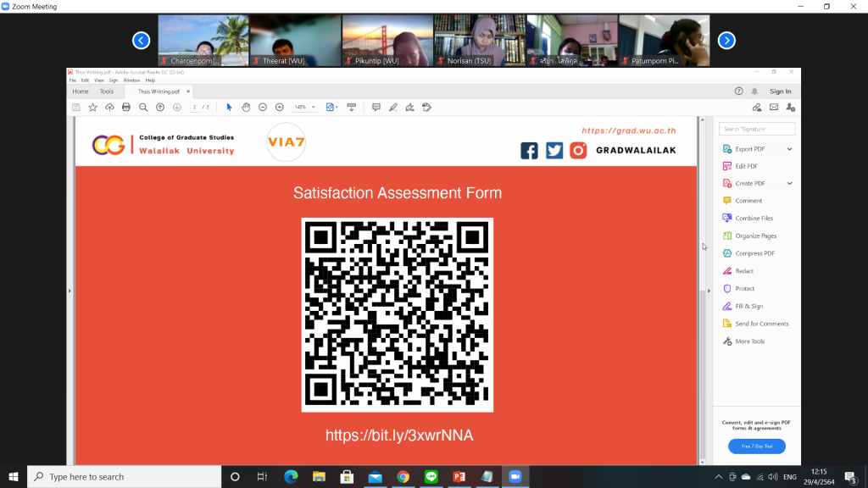868x488 pixels.
Task: Show next participants with right arrow
Action: point(726,40)
